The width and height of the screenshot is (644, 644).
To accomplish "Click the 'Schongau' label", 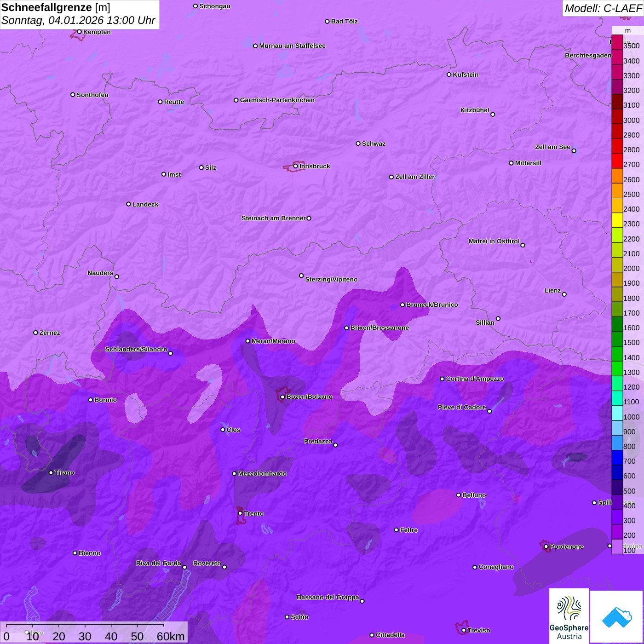I will click(215, 6).
